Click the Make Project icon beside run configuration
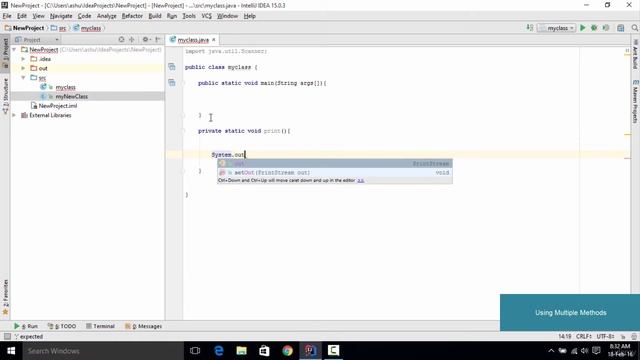Screen dimensions: 640x360 [530, 28]
